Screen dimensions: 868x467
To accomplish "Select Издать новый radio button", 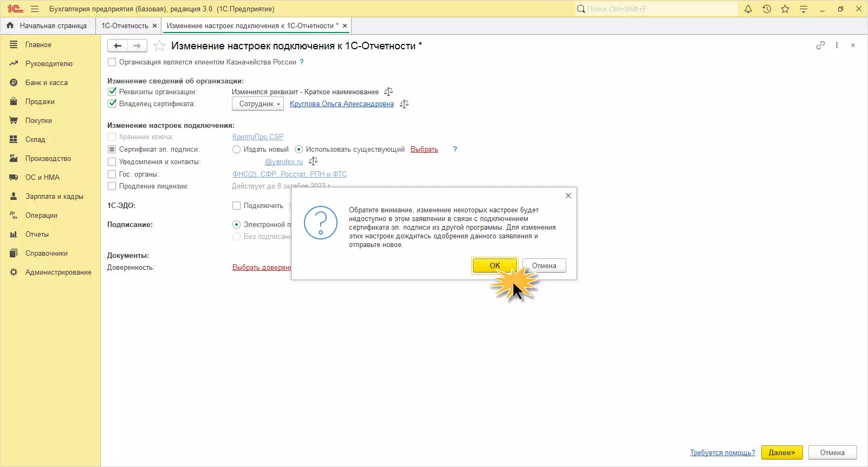I will (236, 149).
